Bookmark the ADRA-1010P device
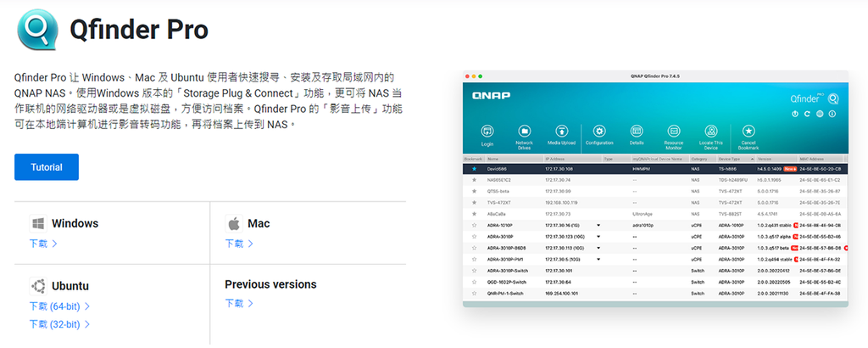Viewport: 868px width, 348px height. (474, 225)
